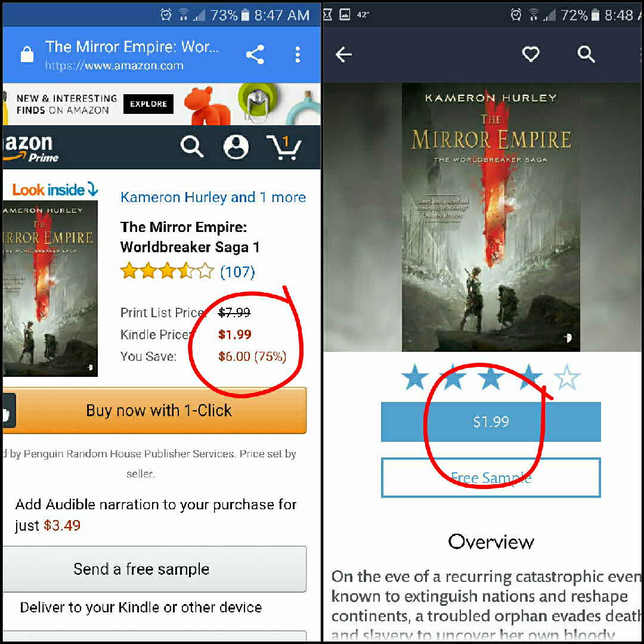Screen dimensions: 644x644
Task: Open the three-dot browser menu
Action: [x=298, y=55]
